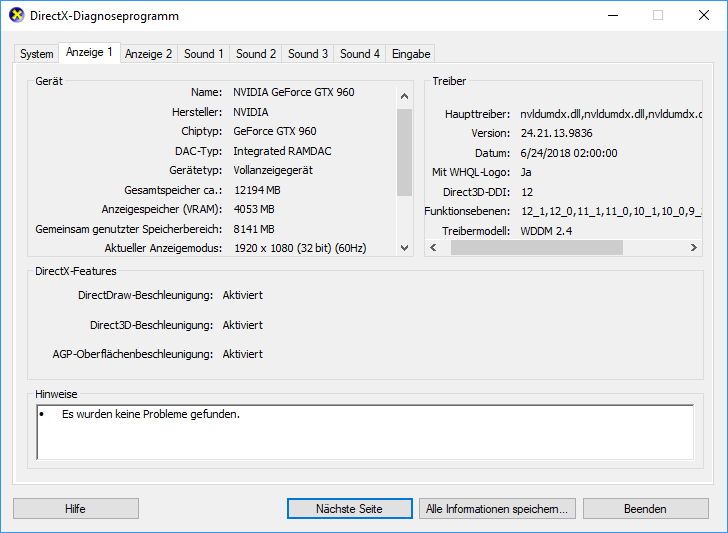Switch to the Eingabe tab
The image size is (728, 533).
point(411,54)
